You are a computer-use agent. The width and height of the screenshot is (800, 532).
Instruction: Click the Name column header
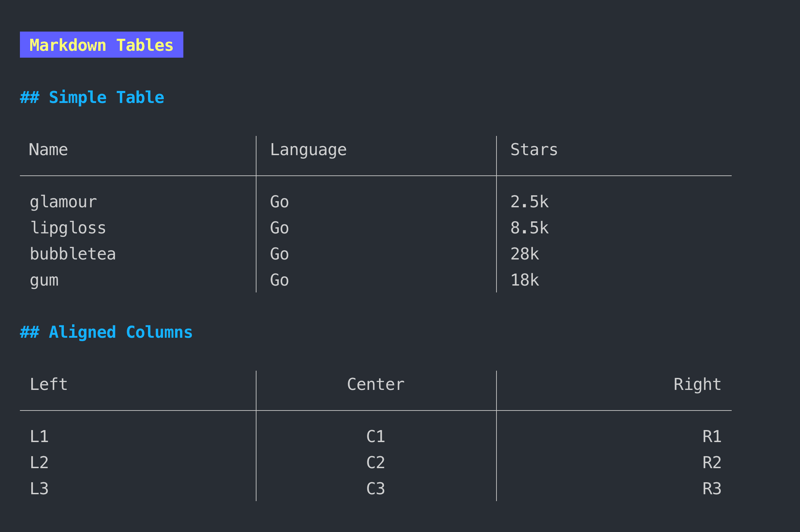(48, 150)
